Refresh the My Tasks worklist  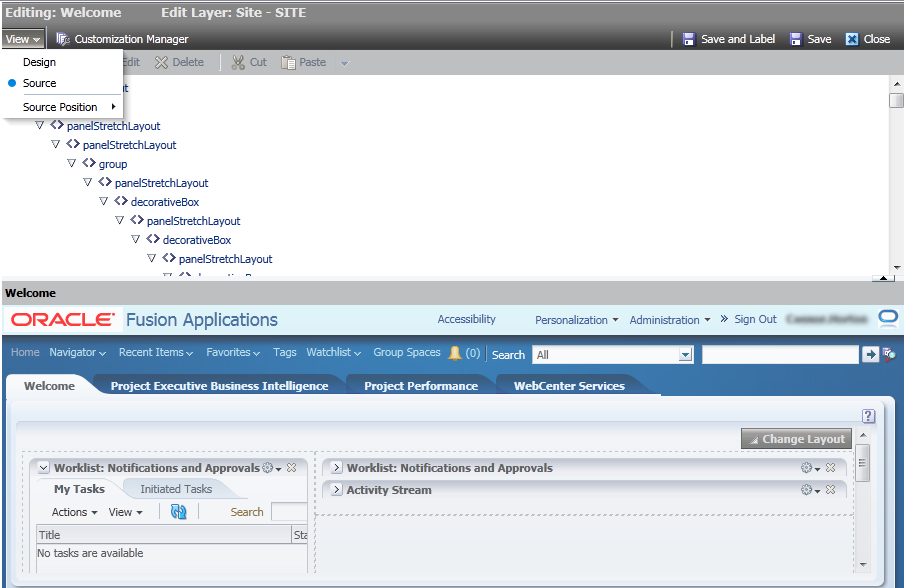point(179,512)
